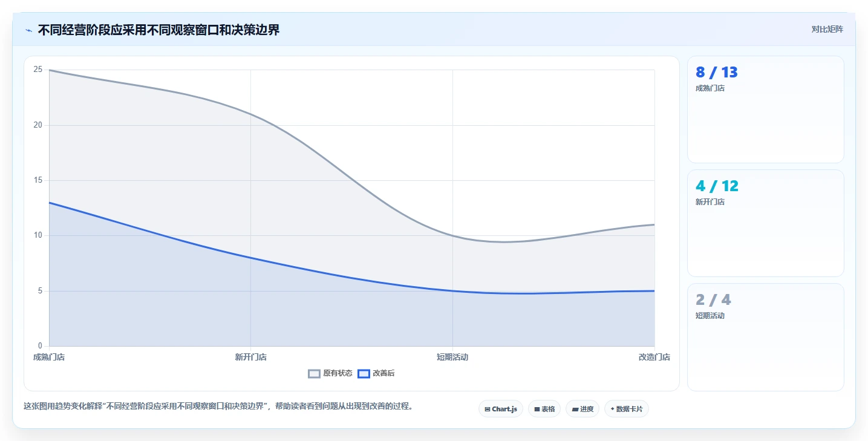Click the caption text below the chart
The image size is (868, 441).
click(x=220, y=406)
